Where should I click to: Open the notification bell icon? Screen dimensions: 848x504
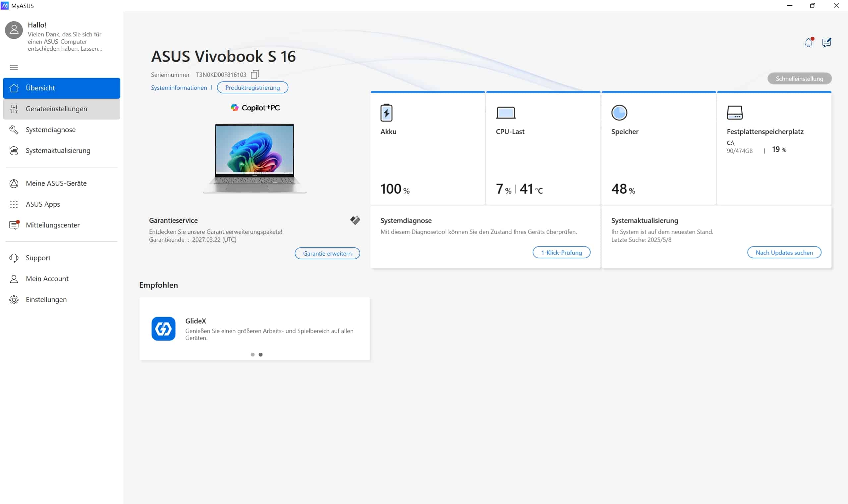[x=809, y=42]
